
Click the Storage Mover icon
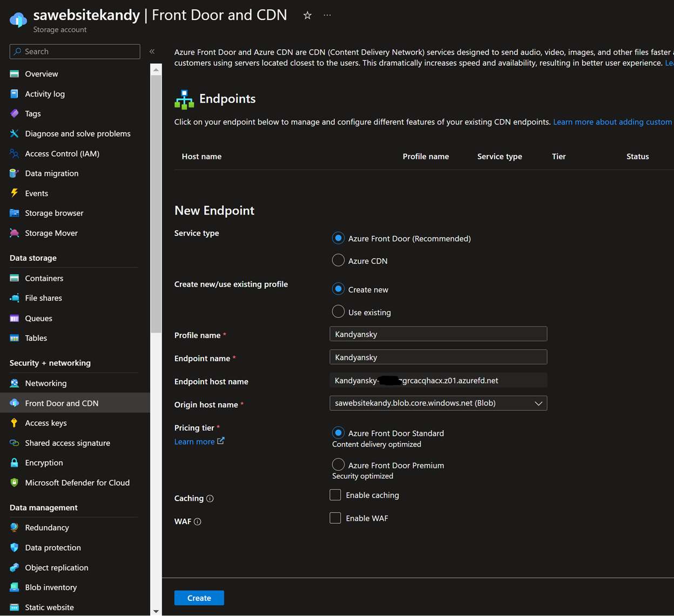point(15,233)
